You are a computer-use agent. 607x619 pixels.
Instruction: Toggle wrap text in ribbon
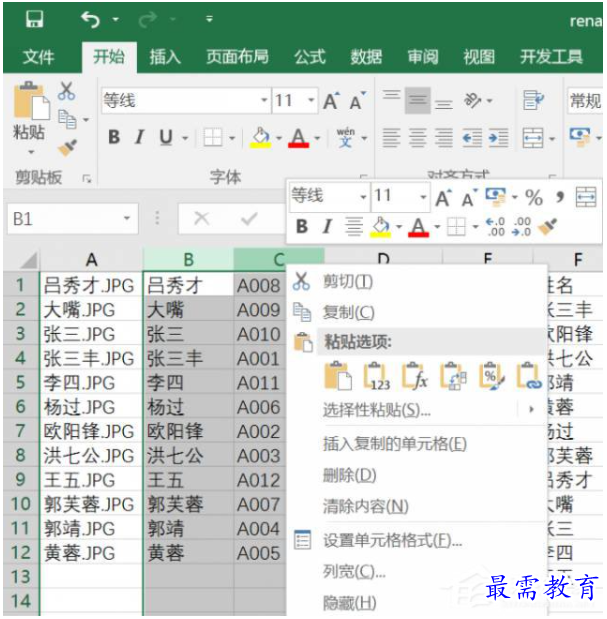click(533, 100)
